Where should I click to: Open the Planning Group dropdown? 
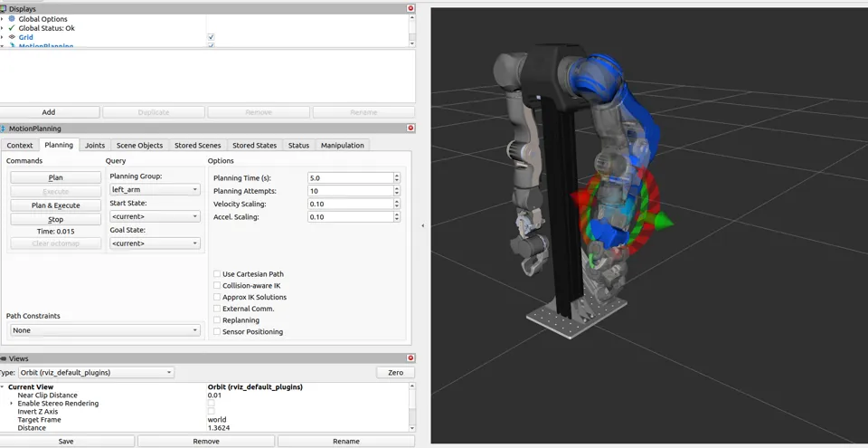(155, 190)
